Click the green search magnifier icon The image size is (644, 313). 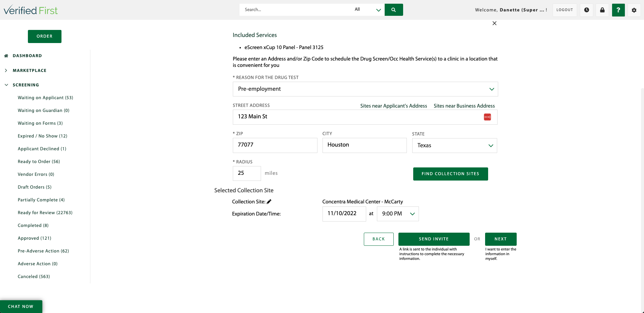(x=393, y=10)
